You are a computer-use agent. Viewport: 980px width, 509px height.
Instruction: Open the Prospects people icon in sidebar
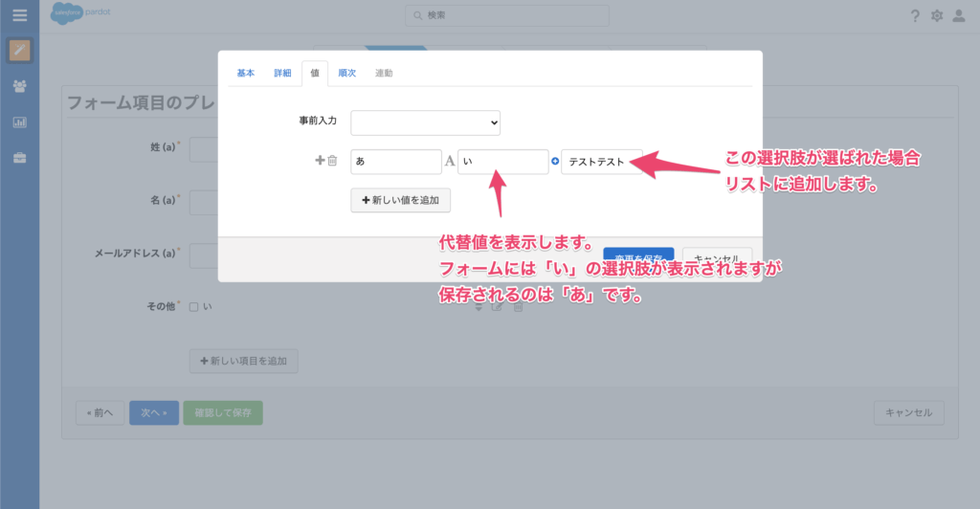19,86
